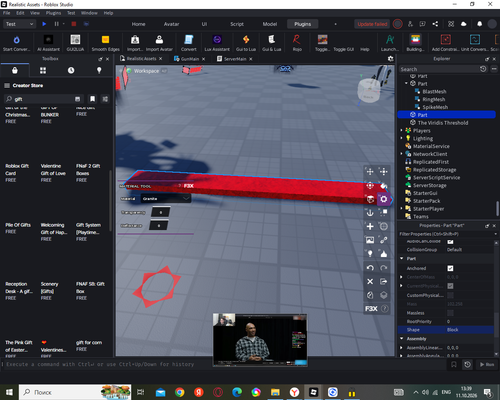This screenshot has width=500, height=400.
Task: Select the F3X Anchor tool
Action: [x=370, y=213]
